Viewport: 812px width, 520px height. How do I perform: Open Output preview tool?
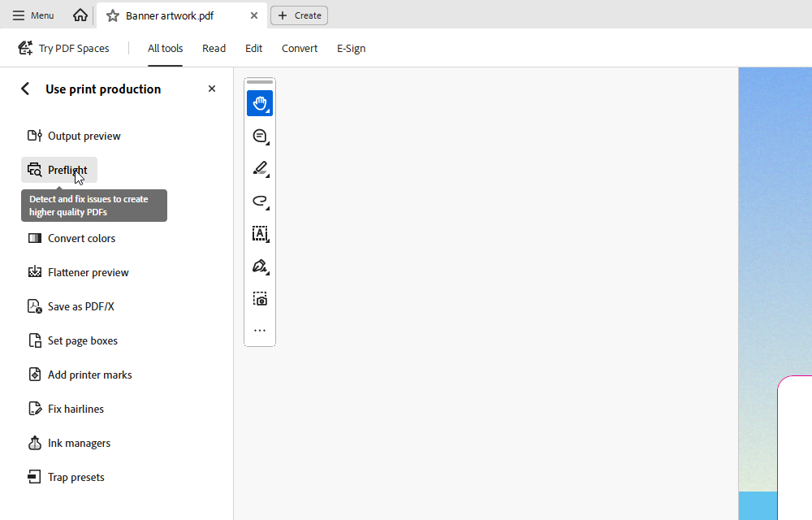pyautogui.click(x=74, y=136)
